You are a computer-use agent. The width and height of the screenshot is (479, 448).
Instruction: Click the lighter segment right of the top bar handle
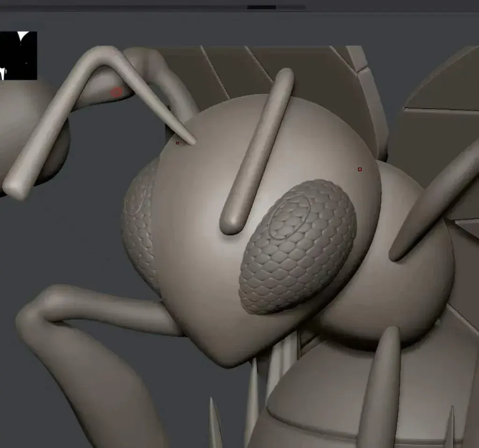pos(290,7)
